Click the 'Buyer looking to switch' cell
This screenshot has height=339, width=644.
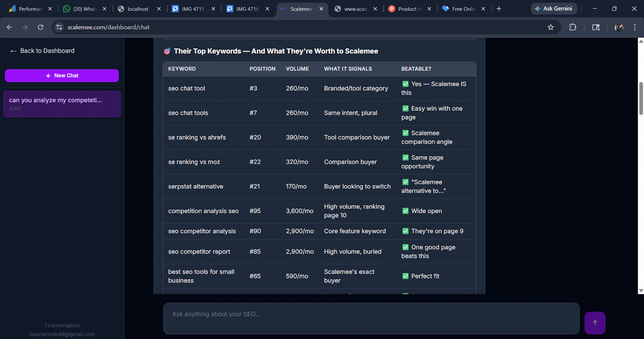click(x=357, y=187)
